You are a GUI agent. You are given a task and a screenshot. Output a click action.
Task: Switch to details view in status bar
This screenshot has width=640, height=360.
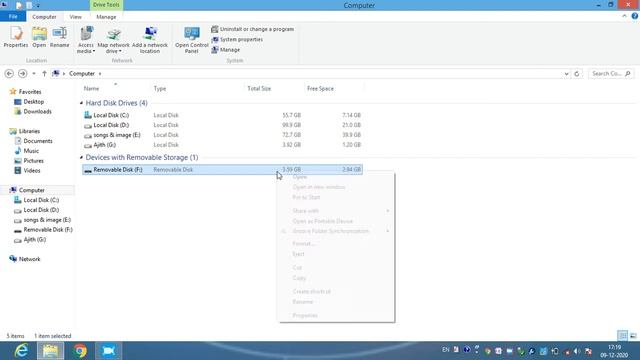[x=622, y=336]
